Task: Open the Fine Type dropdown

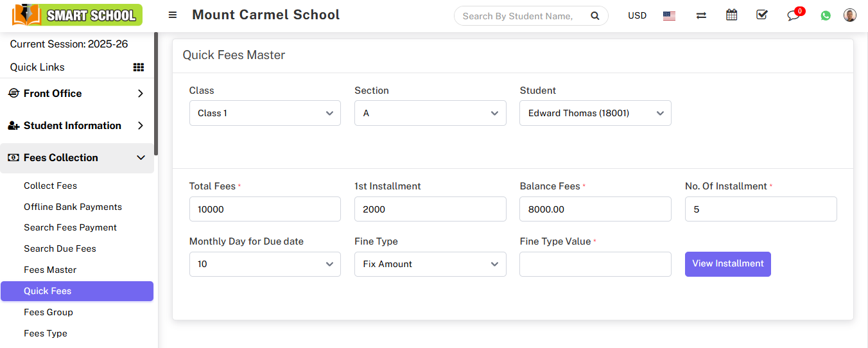Action: [430, 264]
